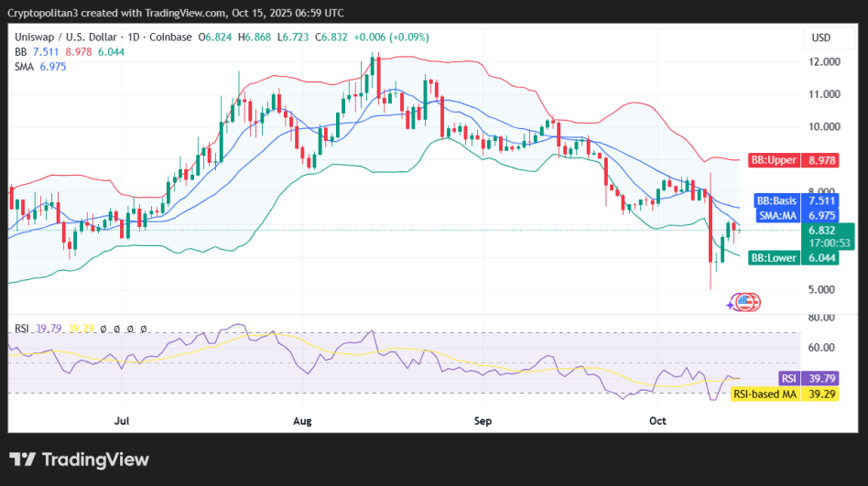The width and height of the screenshot is (868, 486).
Task: Select the SMA indicator legend
Action: click(x=24, y=68)
